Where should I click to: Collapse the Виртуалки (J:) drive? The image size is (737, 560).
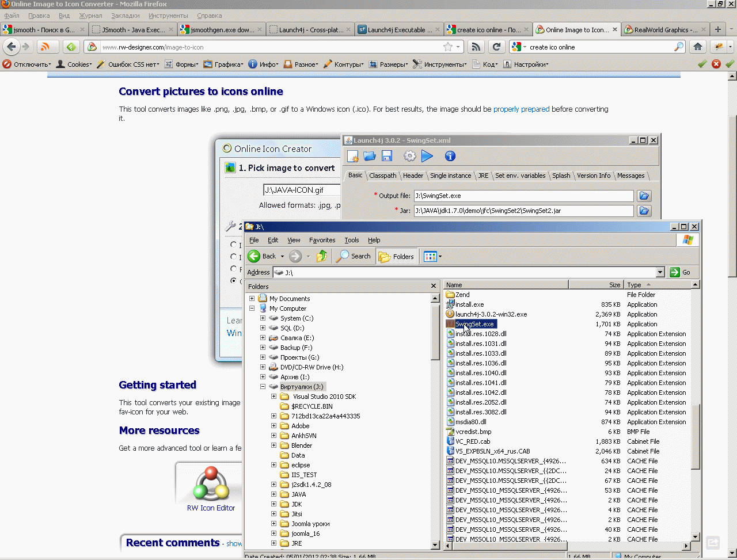(263, 387)
